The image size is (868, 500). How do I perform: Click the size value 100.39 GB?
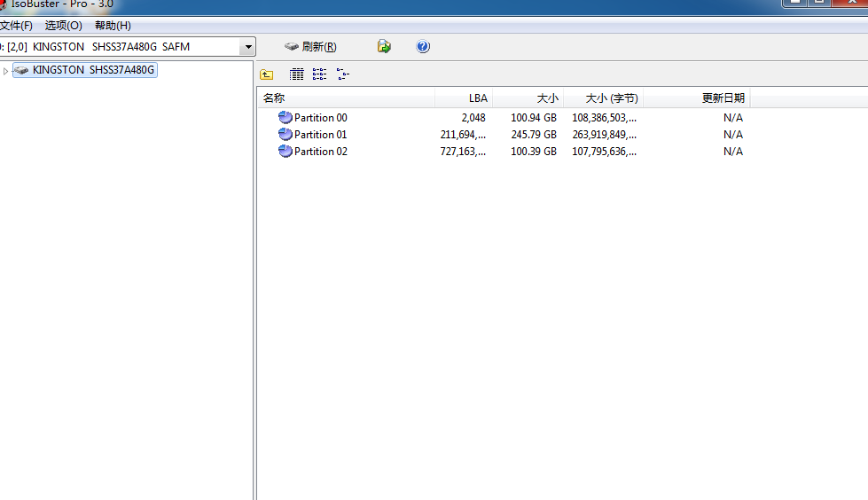533,152
